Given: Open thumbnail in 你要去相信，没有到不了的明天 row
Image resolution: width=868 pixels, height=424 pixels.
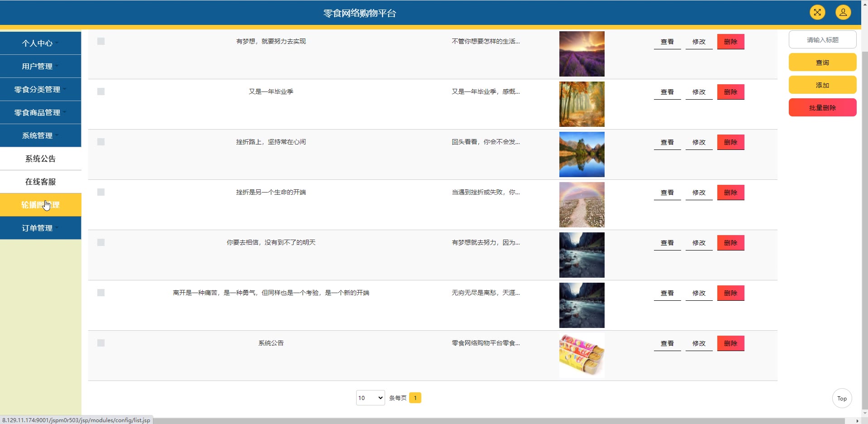Looking at the screenshot, I should pyautogui.click(x=582, y=255).
